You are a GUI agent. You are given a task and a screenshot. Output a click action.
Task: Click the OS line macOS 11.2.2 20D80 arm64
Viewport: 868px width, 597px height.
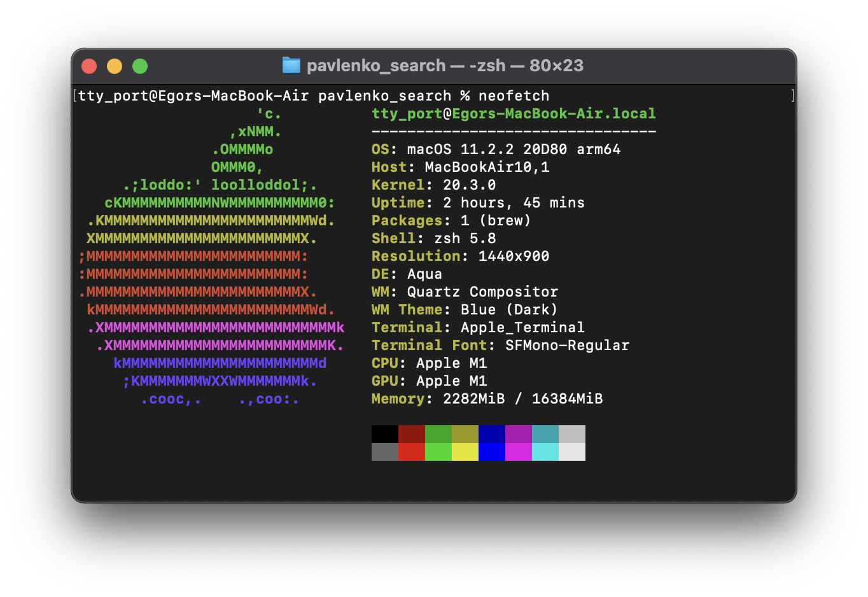point(496,150)
